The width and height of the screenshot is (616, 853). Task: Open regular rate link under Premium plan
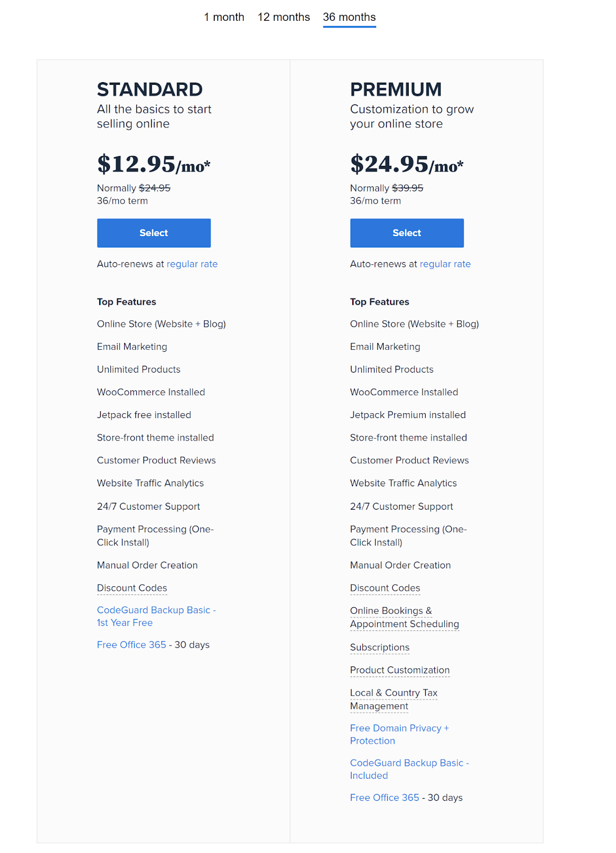[445, 264]
